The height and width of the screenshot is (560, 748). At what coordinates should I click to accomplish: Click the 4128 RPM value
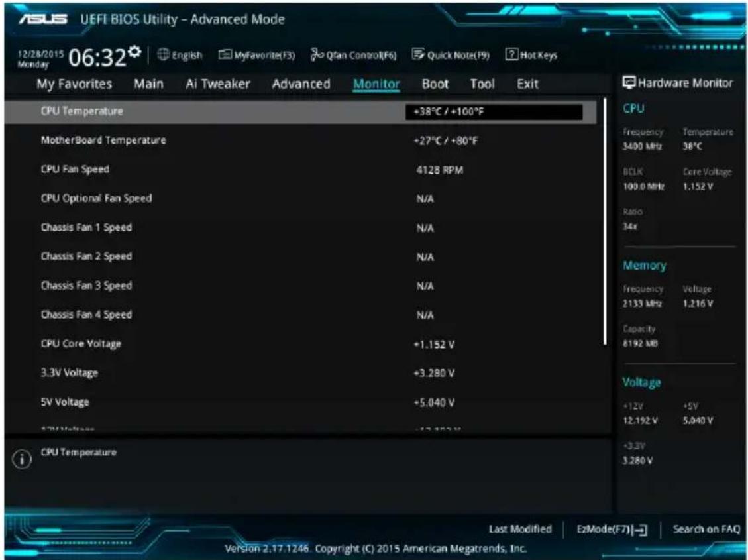coord(439,170)
